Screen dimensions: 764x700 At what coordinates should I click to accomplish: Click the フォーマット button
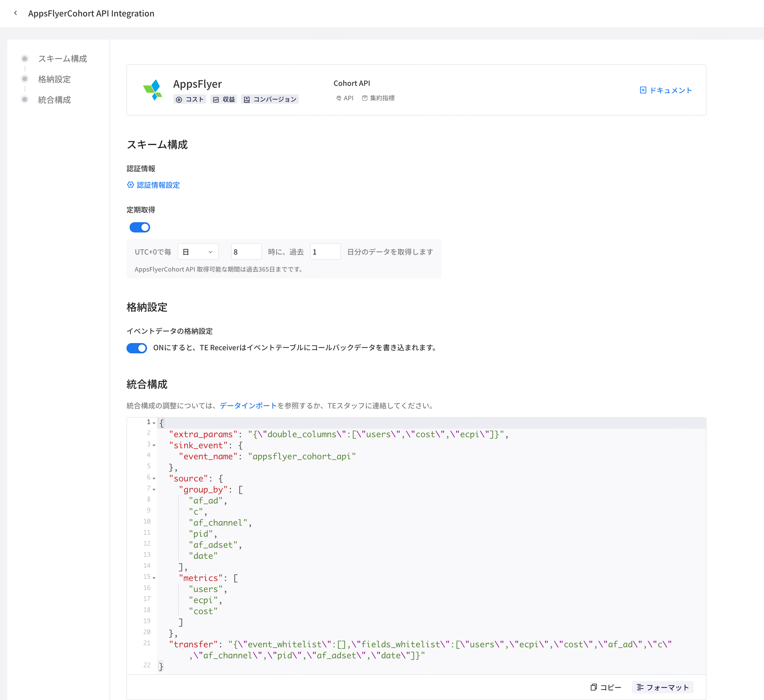coord(662,687)
